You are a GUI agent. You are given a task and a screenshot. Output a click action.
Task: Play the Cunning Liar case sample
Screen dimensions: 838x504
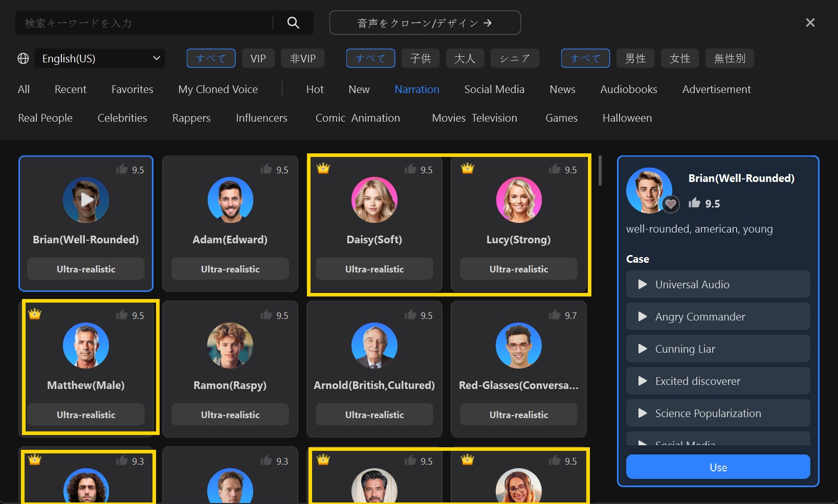[x=643, y=349]
